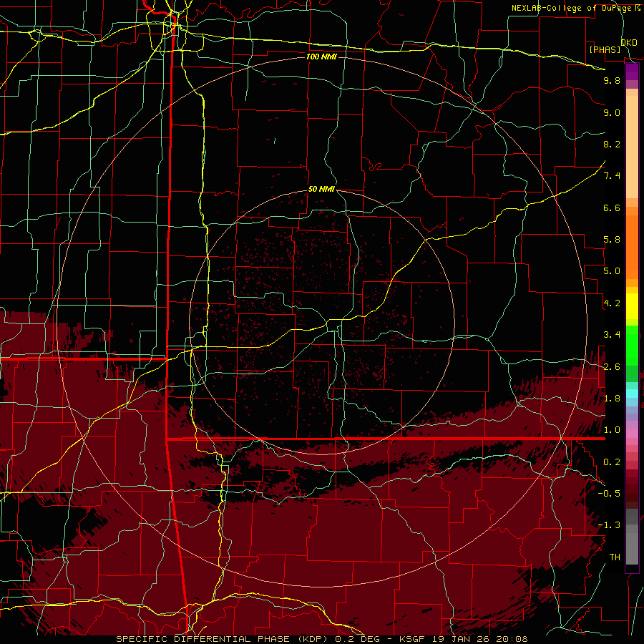This screenshot has height=644, width=644.
Task: Click the -1.3 value on the scale
Action: pos(609,525)
